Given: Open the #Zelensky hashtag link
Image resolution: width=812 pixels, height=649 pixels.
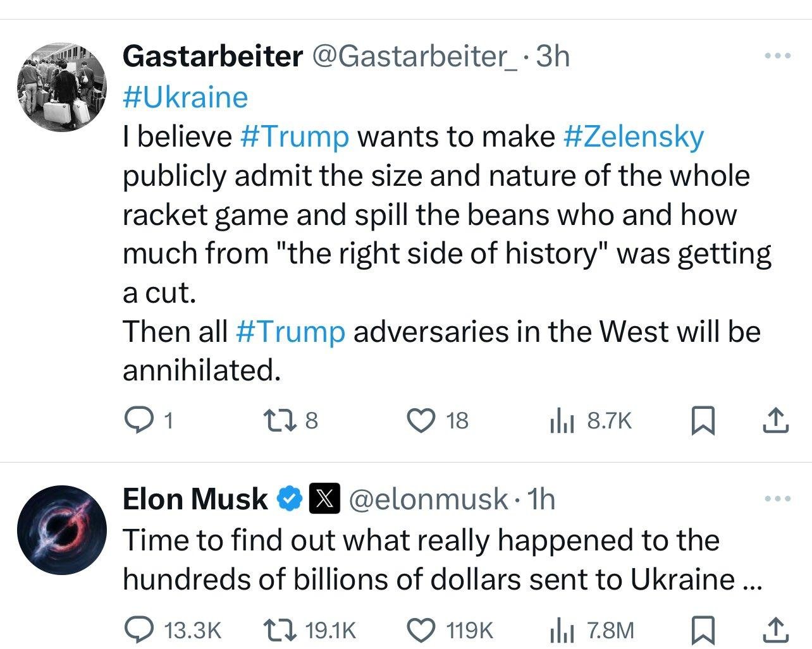Looking at the screenshot, I should point(633,136).
